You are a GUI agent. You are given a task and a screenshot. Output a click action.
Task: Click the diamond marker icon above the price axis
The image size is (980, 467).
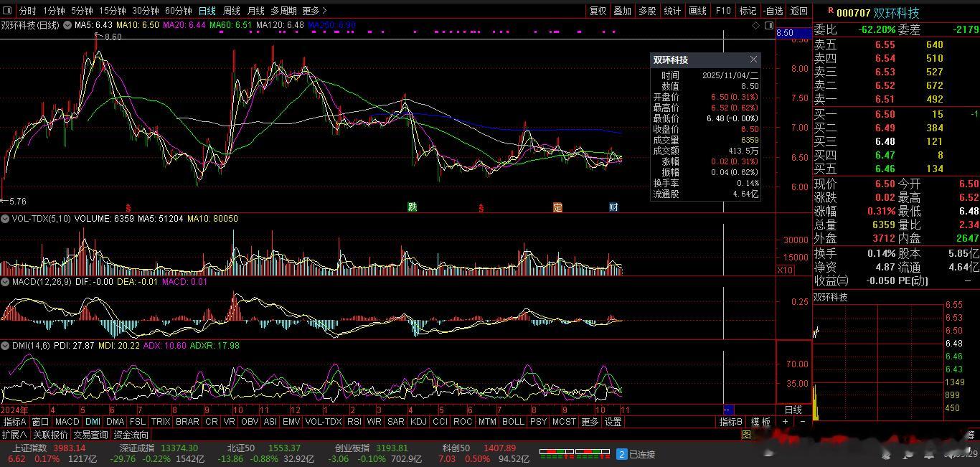point(755,25)
